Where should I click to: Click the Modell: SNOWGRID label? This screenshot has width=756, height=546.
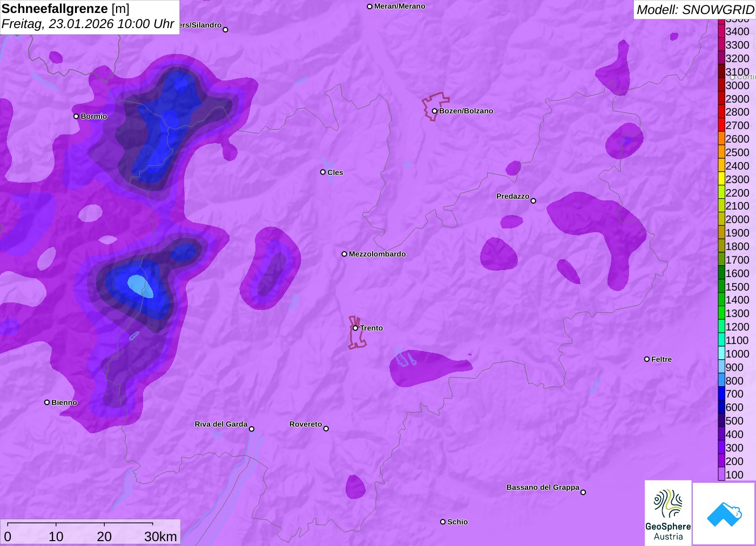pos(695,10)
